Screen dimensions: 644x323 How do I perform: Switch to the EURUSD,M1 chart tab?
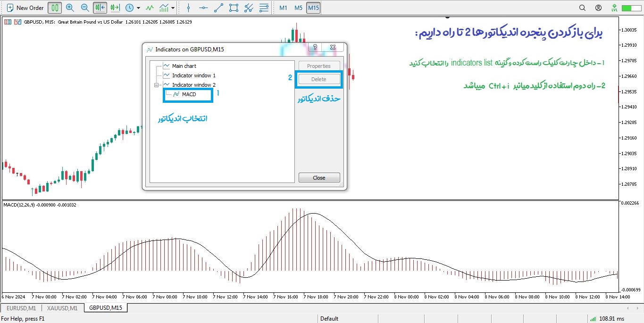click(21, 308)
